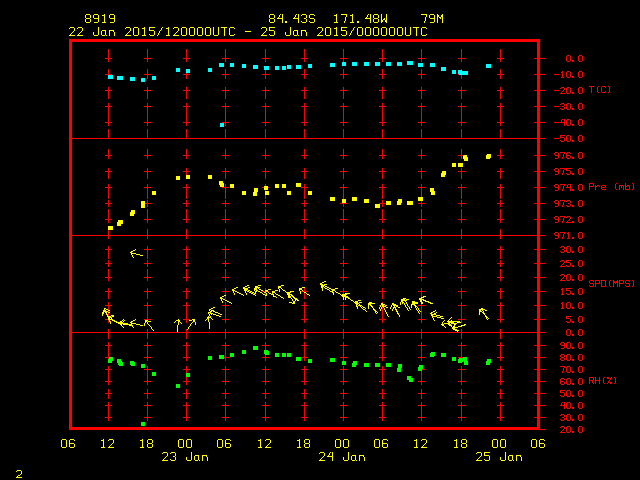Click the 90.0 humidity tick label
640x480 pixels.
(571, 346)
